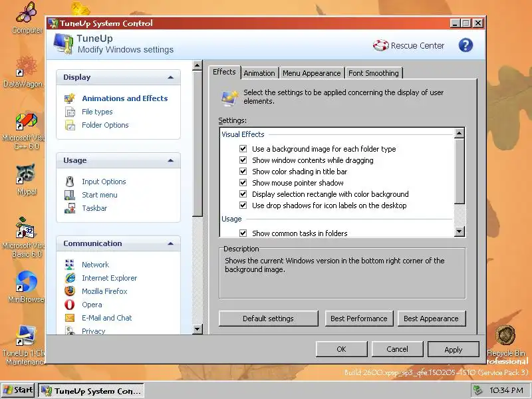Click the Best Performance button

359,319
